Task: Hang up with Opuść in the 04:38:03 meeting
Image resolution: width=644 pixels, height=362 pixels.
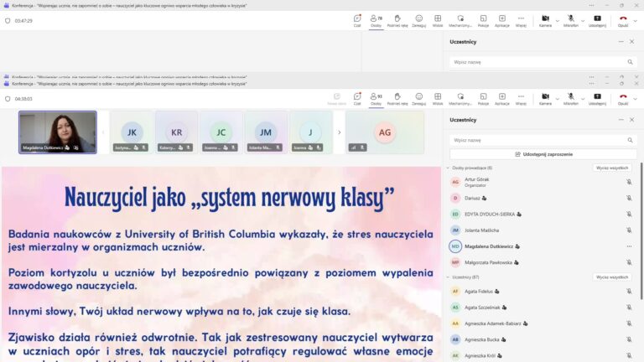Action: pyautogui.click(x=623, y=99)
